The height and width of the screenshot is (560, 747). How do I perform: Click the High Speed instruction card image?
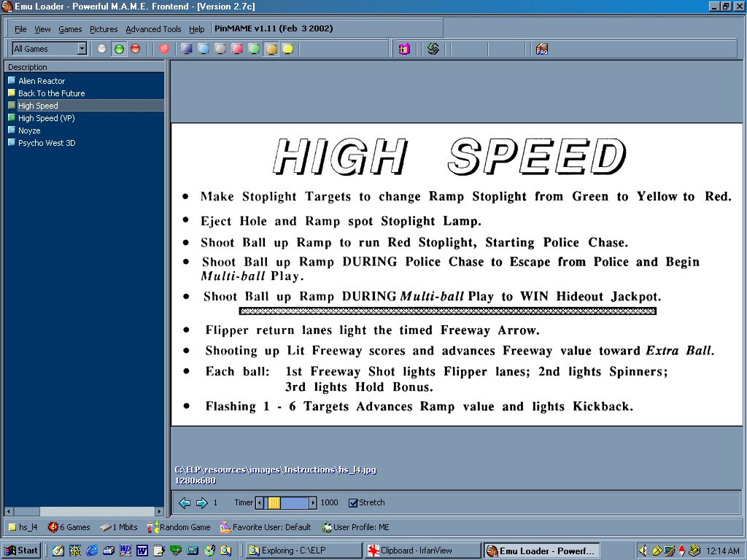point(457,274)
